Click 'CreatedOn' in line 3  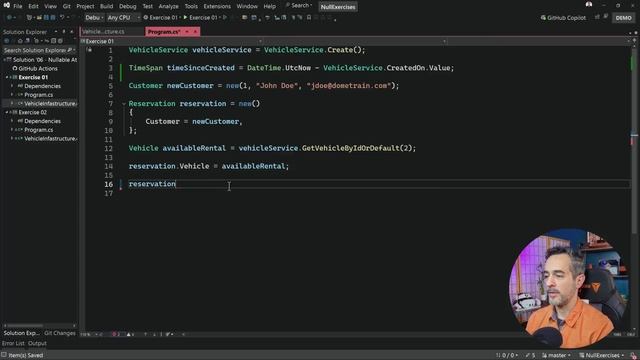pyautogui.click(x=406, y=68)
